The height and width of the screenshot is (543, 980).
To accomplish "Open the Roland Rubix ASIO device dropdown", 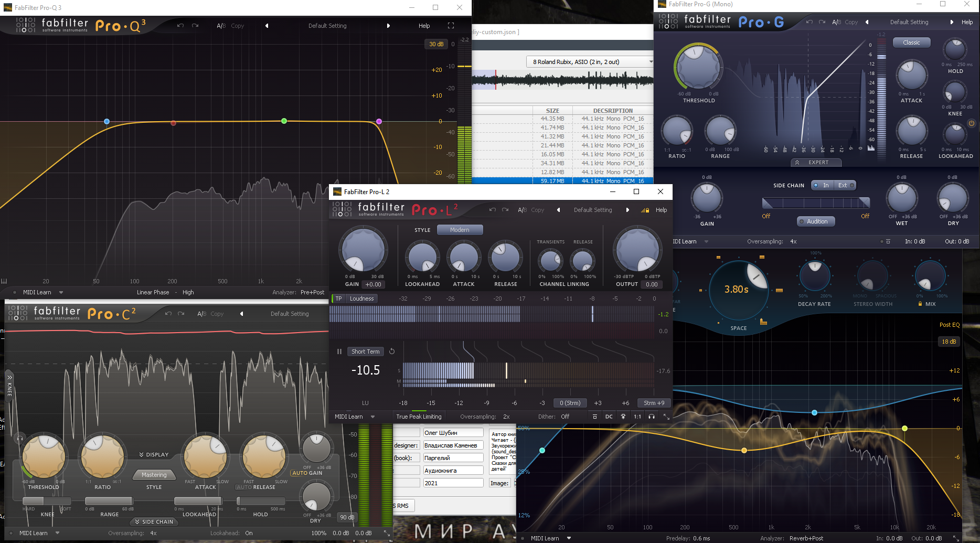I will [590, 62].
